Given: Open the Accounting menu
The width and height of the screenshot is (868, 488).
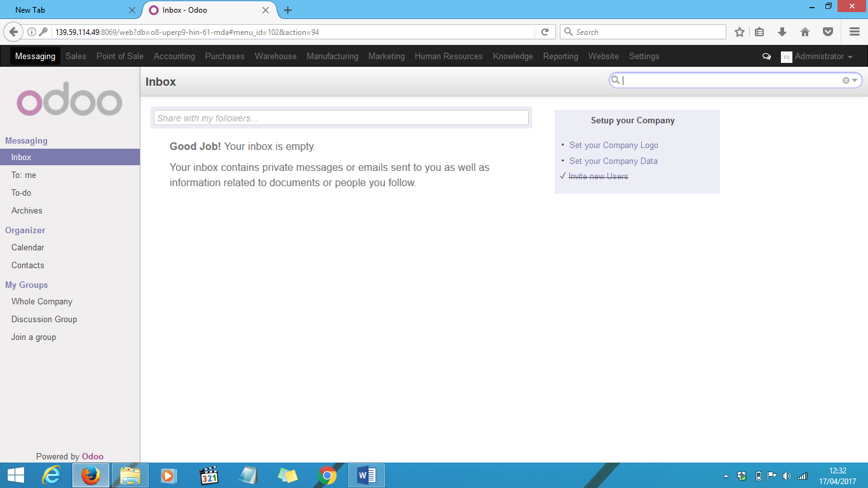Looking at the screenshot, I should click(174, 57).
